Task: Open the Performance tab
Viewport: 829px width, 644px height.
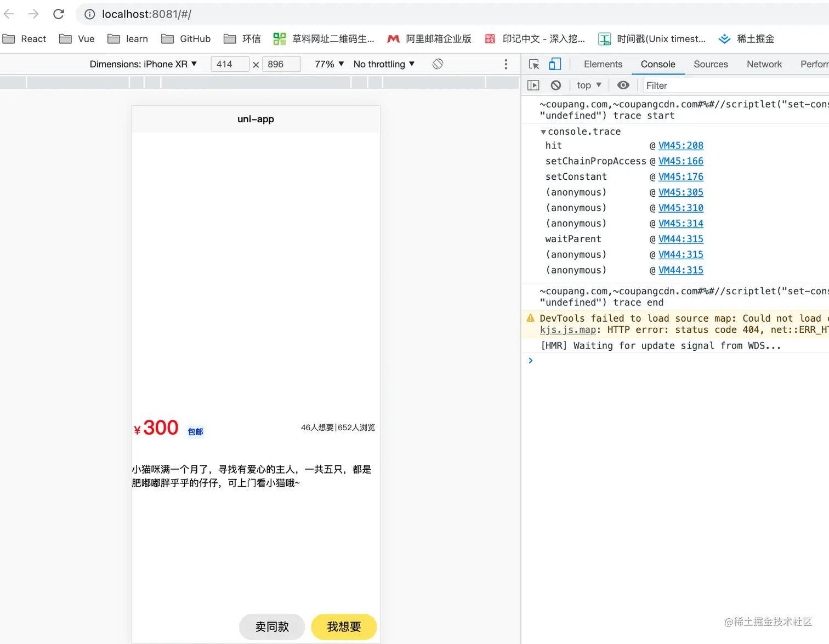Action: [x=814, y=64]
